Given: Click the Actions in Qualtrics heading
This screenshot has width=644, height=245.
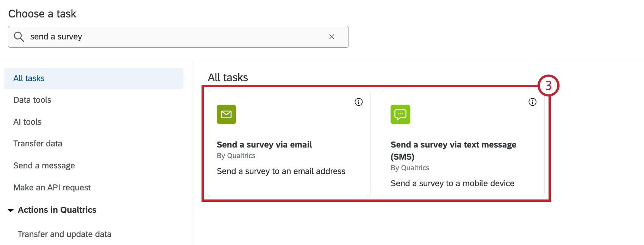Looking at the screenshot, I should (57, 210).
